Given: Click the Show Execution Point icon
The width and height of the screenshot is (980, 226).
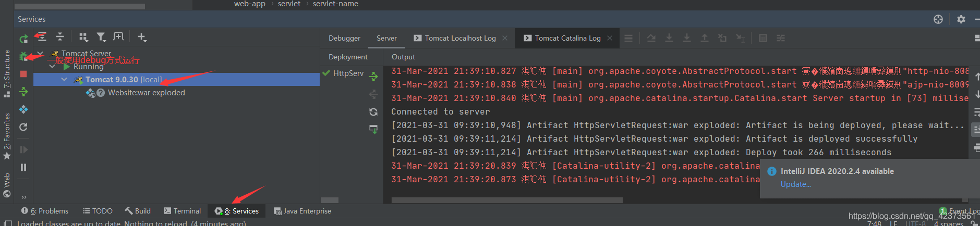Looking at the screenshot, I should tap(628, 38).
